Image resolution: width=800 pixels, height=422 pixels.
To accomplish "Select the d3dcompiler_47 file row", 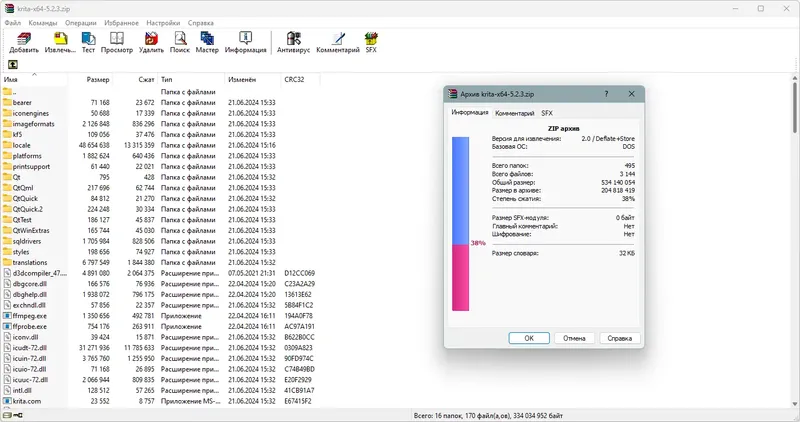I will (x=158, y=273).
